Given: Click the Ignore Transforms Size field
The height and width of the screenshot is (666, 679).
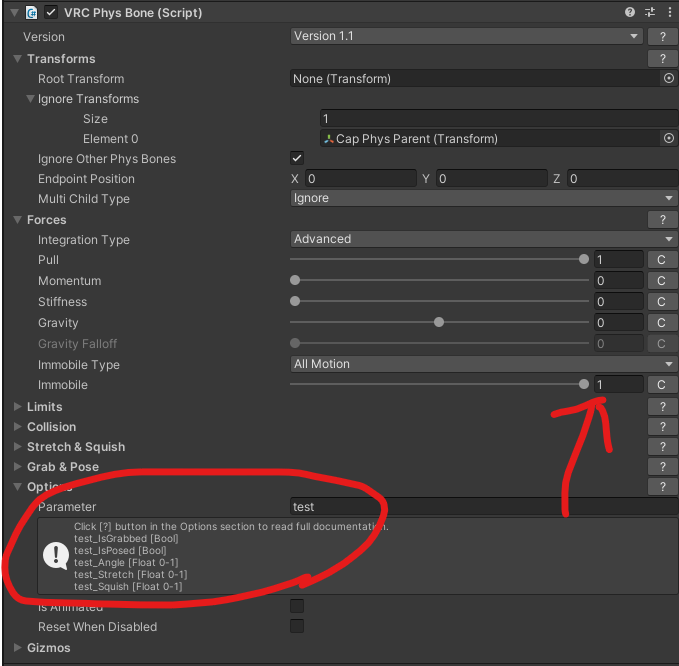Looking at the screenshot, I should [x=499, y=118].
